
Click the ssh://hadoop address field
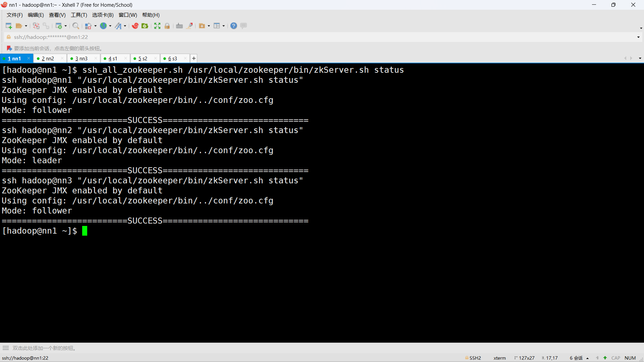click(x=51, y=37)
